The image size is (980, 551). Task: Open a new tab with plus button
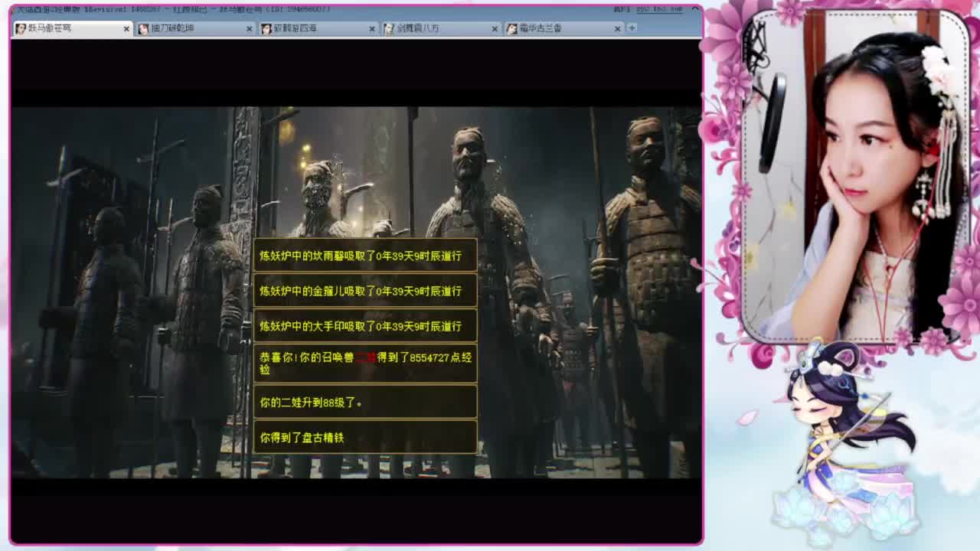pos(632,28)
